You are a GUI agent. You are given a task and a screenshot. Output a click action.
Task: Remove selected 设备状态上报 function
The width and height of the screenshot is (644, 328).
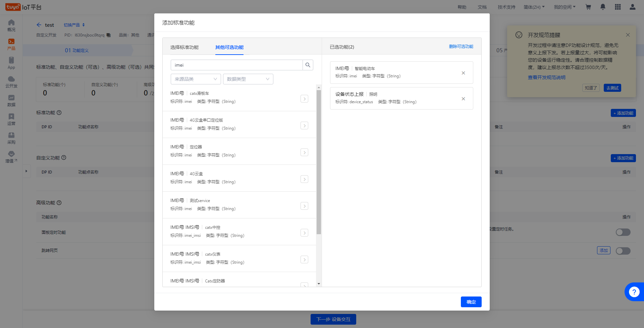[463, 99]
